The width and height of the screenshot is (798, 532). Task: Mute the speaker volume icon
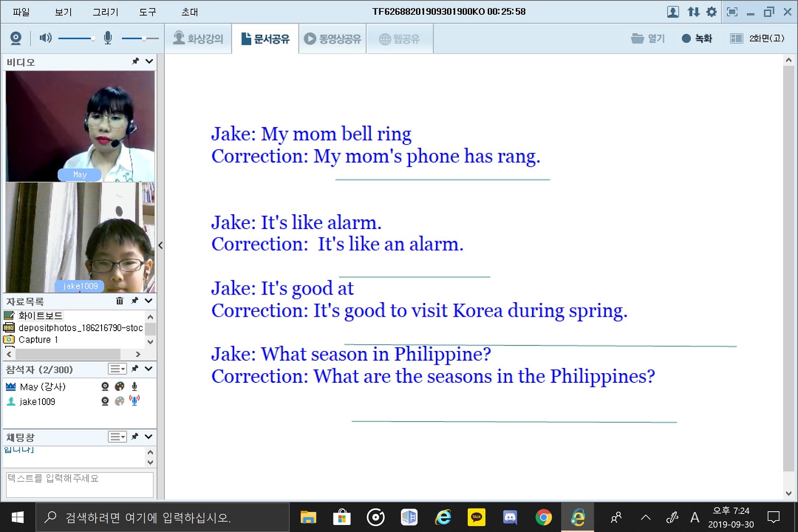point(45,38)
